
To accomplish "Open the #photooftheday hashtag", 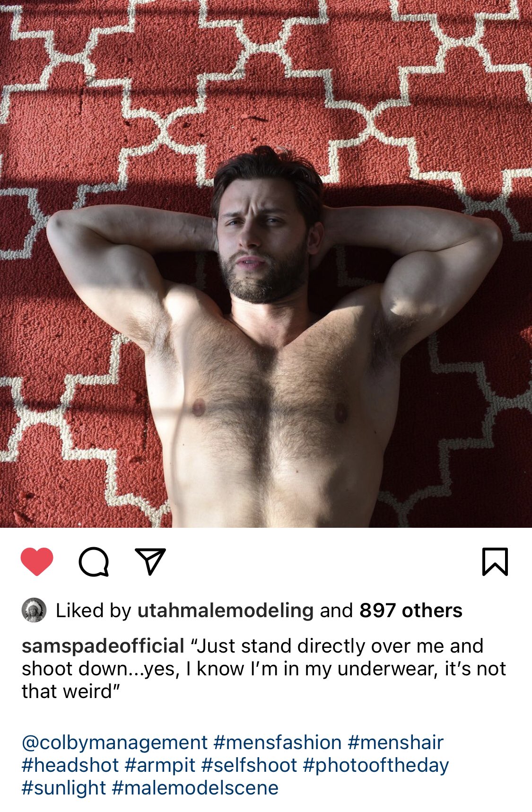I will 376,766.
